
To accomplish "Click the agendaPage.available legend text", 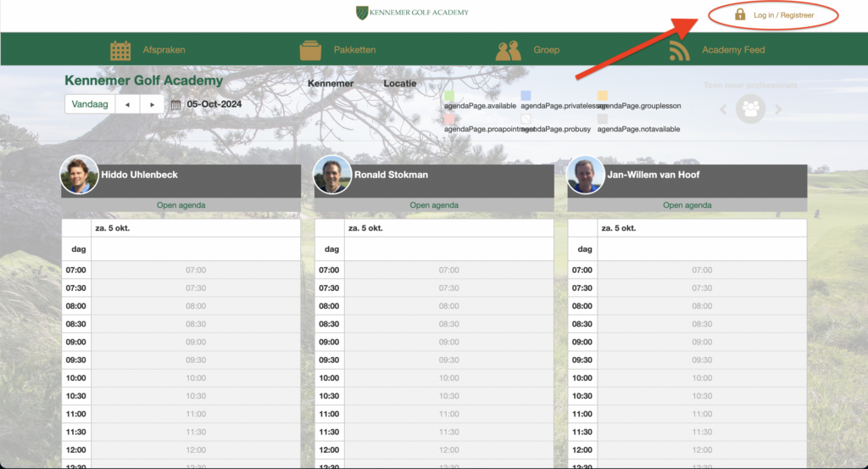I will (x=480, y=106).
